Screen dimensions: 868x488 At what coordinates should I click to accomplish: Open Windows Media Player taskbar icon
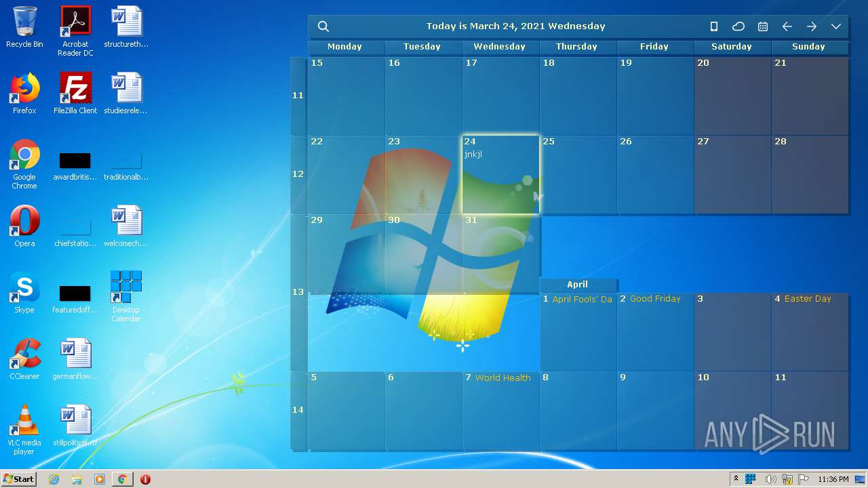[100, 479]
